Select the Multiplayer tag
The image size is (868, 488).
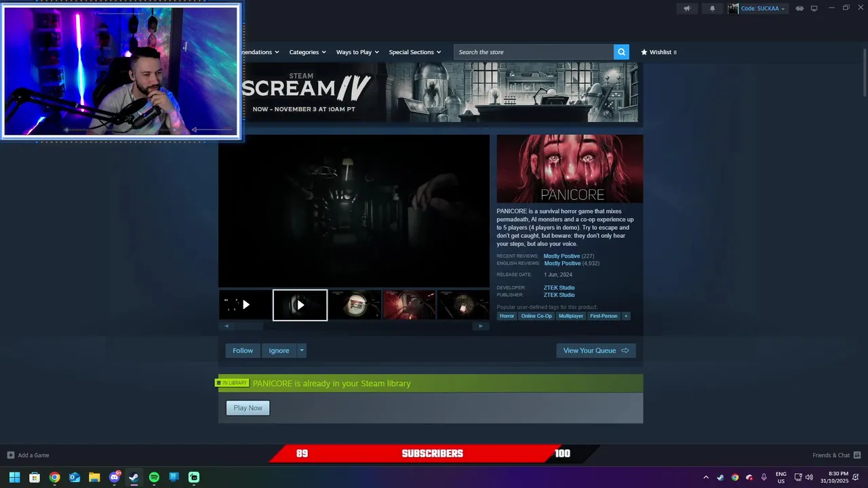pyautogui.click(x=571, y=316)
